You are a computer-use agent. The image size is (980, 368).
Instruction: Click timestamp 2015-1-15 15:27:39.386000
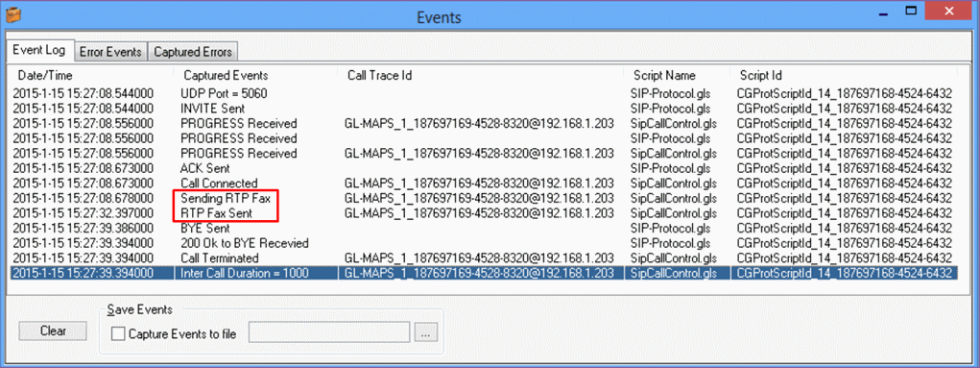pos(83,229)
